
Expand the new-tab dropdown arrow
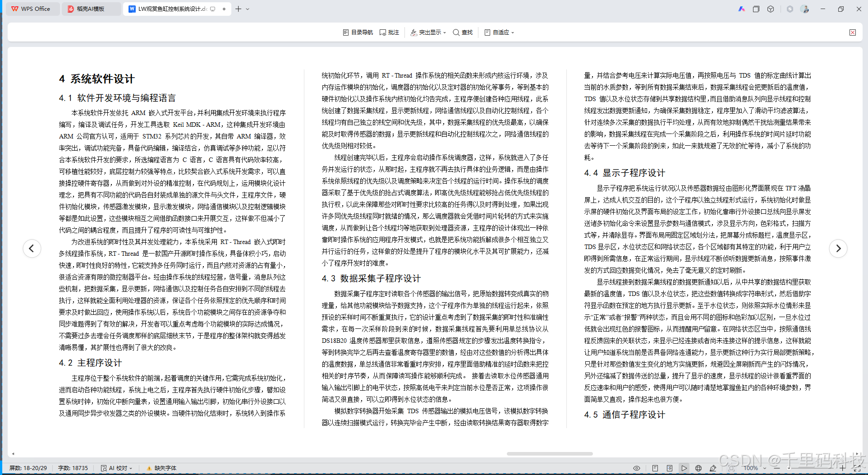(248, 9)
